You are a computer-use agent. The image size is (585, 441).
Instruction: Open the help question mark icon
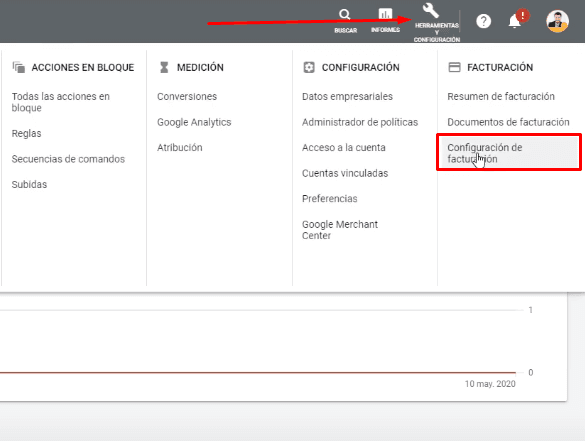(x=484, y=21)
